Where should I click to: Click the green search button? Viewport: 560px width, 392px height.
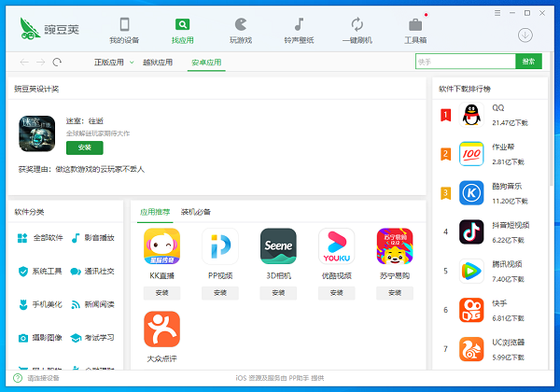coord(528,62)
